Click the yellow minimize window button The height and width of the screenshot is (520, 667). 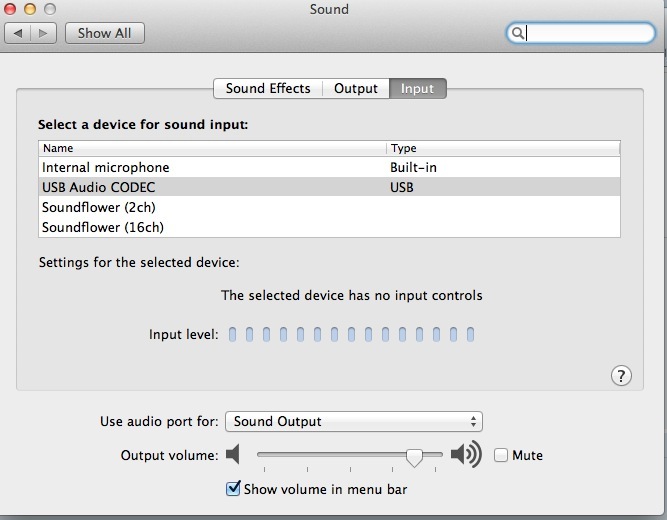coord(30,9)
